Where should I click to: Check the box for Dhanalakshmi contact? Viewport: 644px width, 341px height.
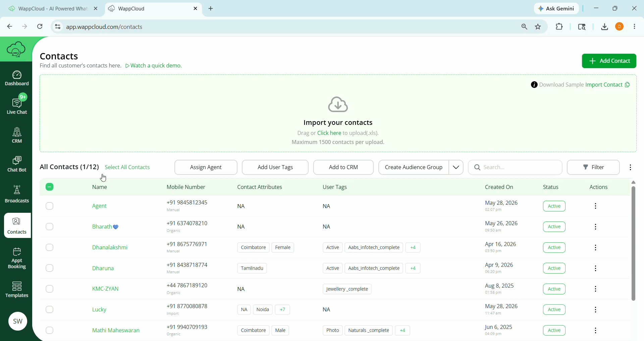click(50, 248)
